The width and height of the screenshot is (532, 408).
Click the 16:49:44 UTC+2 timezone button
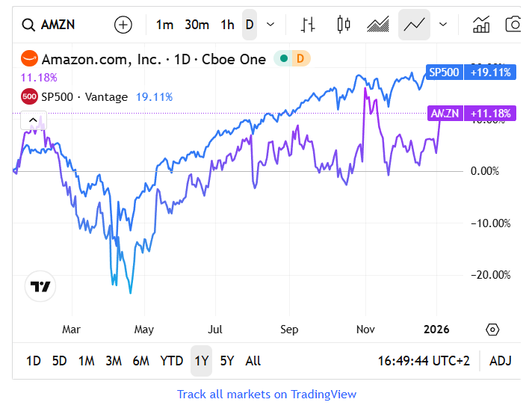424,361
